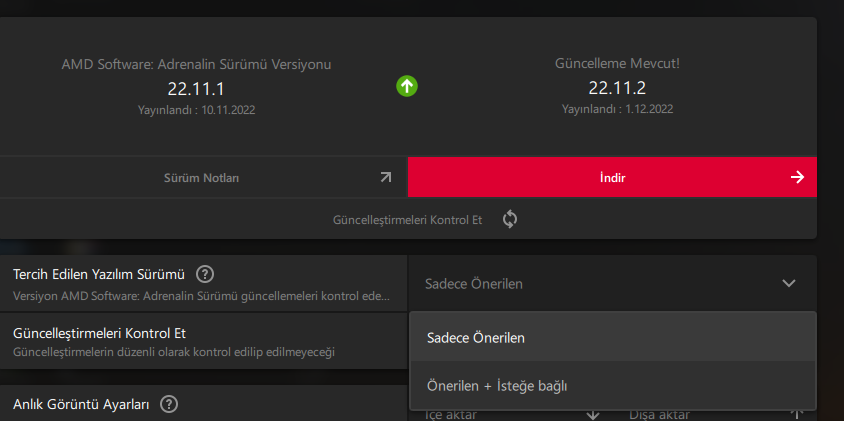Click the Anlık Görüntü Ayarları label
The image size is (844, 421).
pyautogui.click(x=81, y=404)
